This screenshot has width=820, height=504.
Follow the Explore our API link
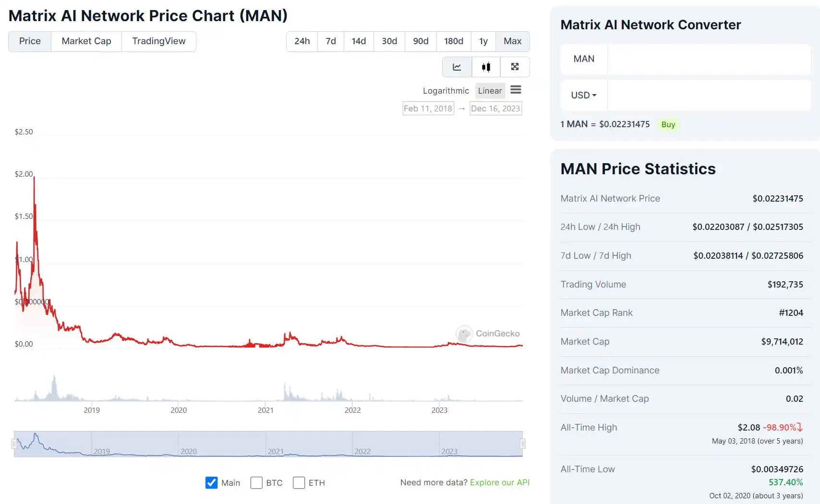(499, 482)
